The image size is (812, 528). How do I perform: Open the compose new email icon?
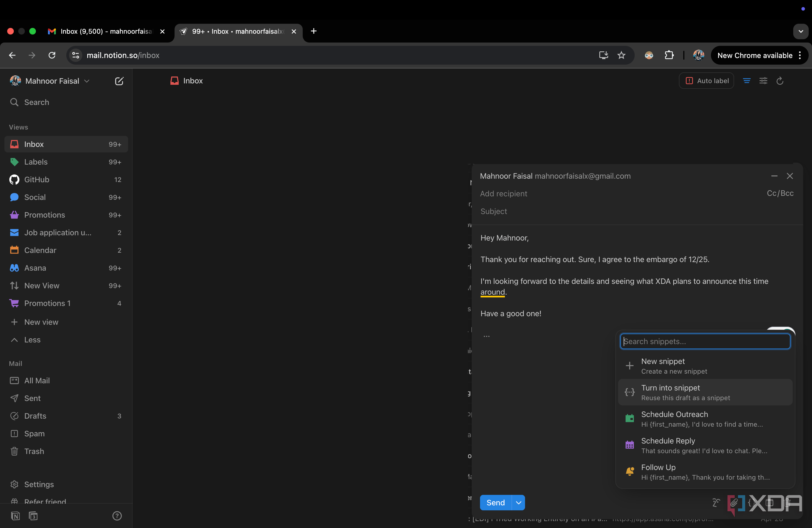(119, 81)
